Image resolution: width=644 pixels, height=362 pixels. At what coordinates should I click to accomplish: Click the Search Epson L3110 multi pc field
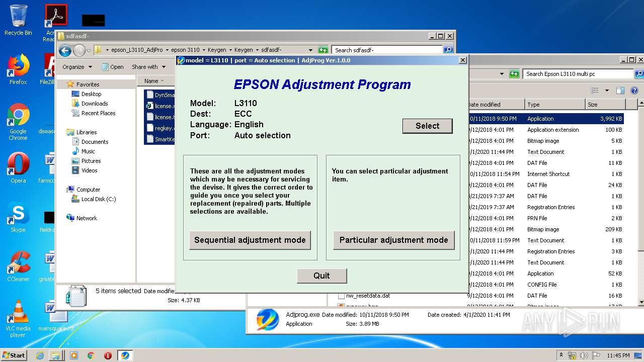(578, 74)
